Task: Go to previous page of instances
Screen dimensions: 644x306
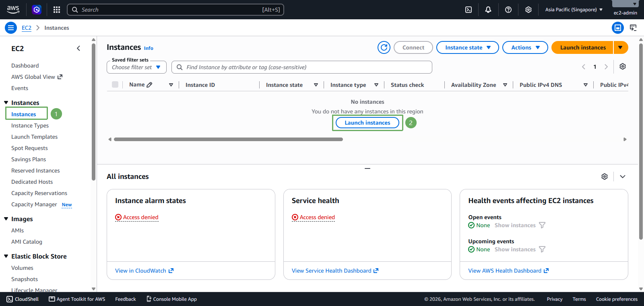Action: (584, 67)
